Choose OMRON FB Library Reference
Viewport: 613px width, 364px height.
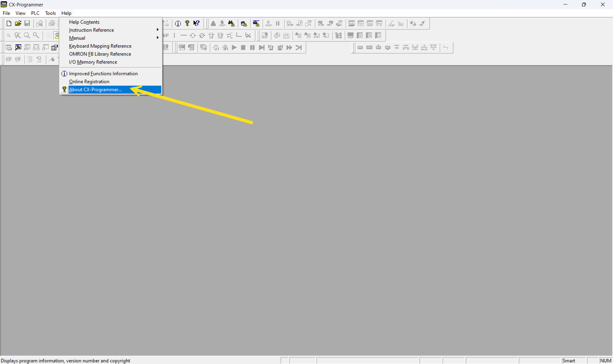coord(100,54)
